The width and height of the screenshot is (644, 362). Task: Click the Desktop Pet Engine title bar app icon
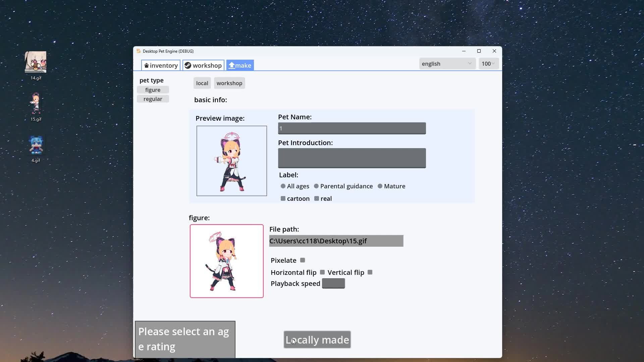coord(139,51)
